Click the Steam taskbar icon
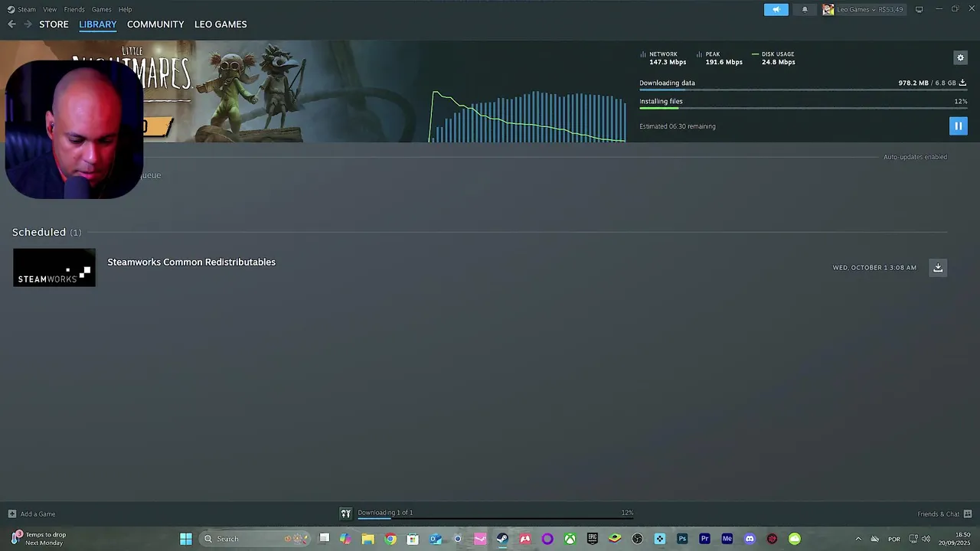Viewport: 980px width, 551px height. click(x=502, y=539)
